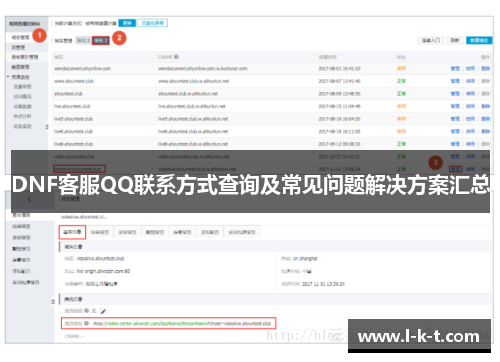The width and height of the screenshot is (500, 362).
Task: Click the blue-outlined button beside the billing method text
Action: click(x=152, y=23)
